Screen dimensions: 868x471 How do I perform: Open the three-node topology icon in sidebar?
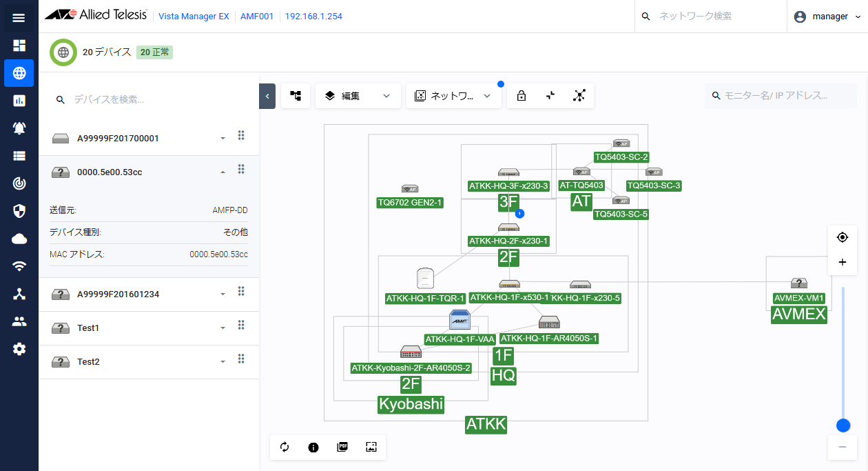pos(19,294)
